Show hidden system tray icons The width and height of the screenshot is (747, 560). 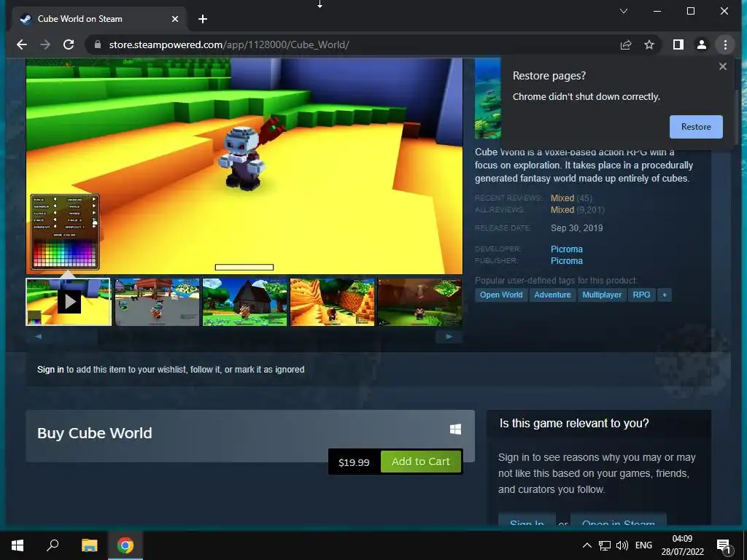(x=587, y=545)
